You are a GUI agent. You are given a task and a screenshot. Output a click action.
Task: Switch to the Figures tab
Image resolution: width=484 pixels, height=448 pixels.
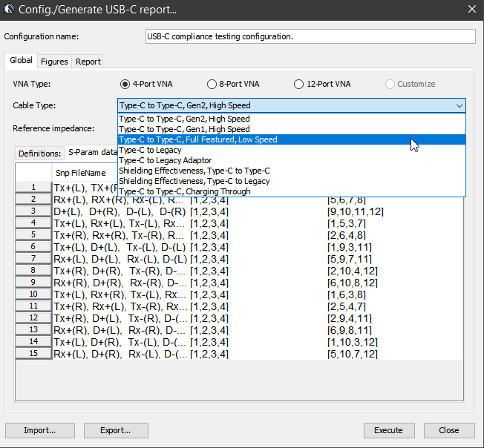click(54, 62)
